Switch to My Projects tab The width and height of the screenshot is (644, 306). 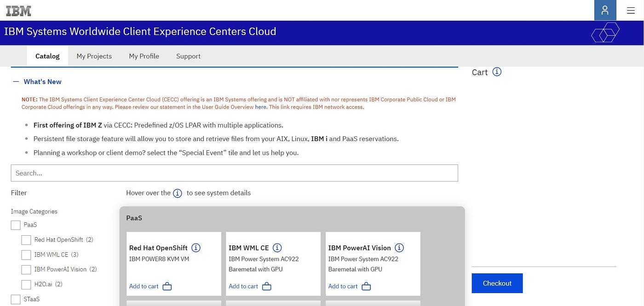[94, 56]
